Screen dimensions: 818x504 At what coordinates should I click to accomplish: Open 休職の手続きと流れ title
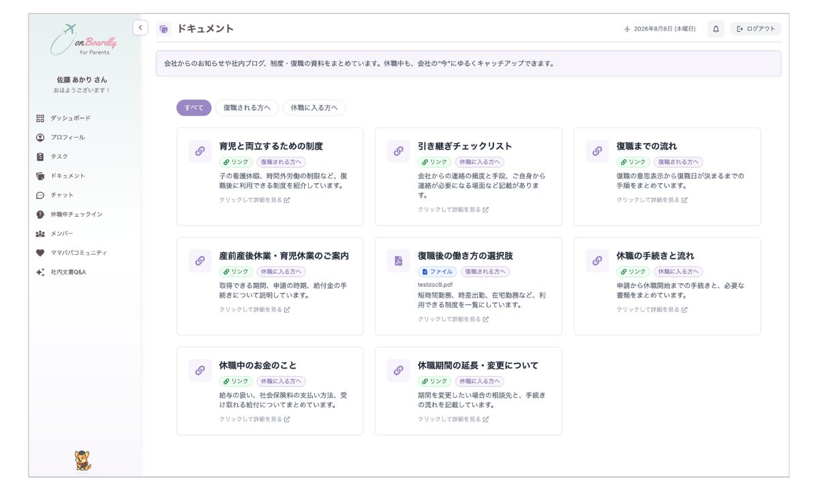coord(656,255)
